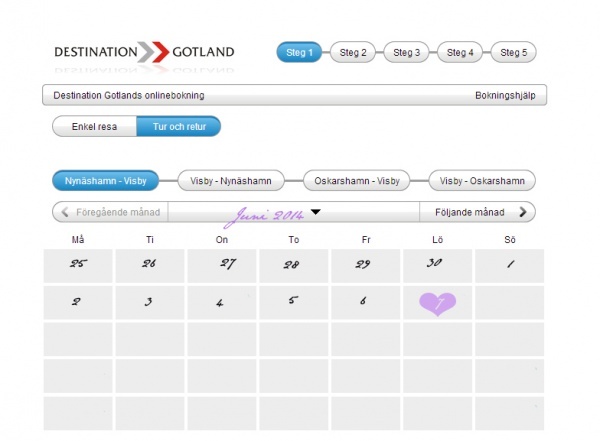
Task: Pick date 25 in the calendar
Action: [x=78, y=266]
